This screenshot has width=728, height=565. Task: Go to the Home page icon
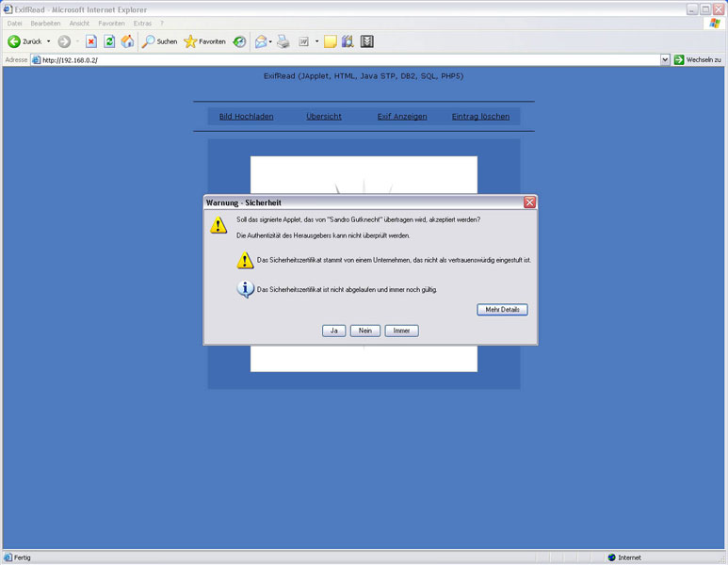[x=127, y=41]
